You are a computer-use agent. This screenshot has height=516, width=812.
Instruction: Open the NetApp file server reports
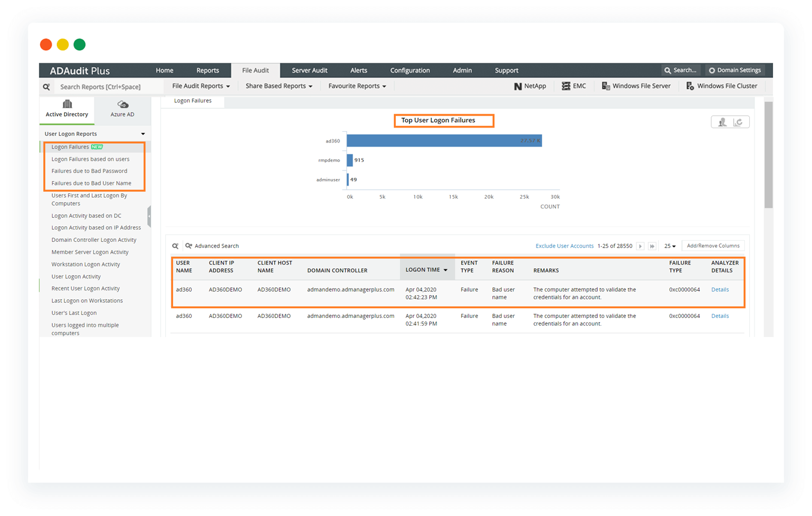pyautogui.click(x=530, y=86)
